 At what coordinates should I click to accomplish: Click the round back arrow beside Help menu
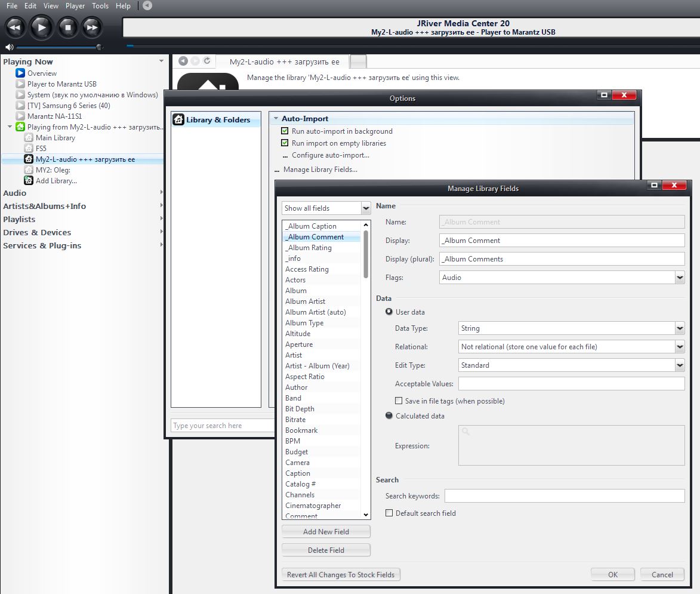[x=147, y=6]
